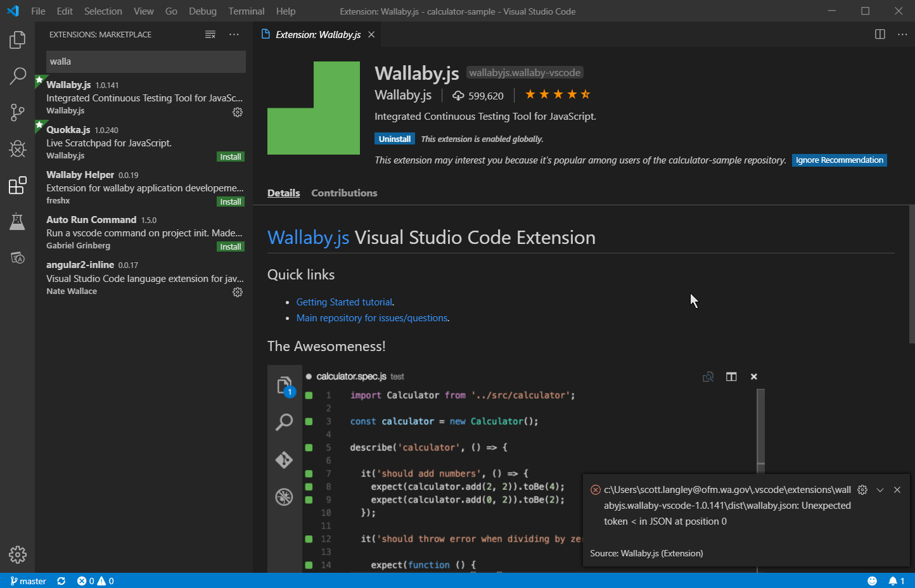Image resolution: width=915 pixels, height=588 pixels.
Task: Install the Auto Run Command extension
Action: click(231, 246)
